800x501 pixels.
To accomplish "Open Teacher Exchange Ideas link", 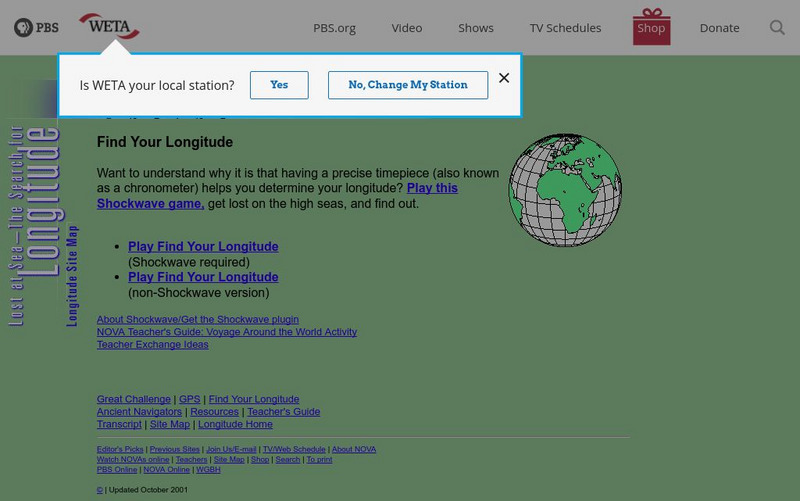I will [x=153, y=345].
